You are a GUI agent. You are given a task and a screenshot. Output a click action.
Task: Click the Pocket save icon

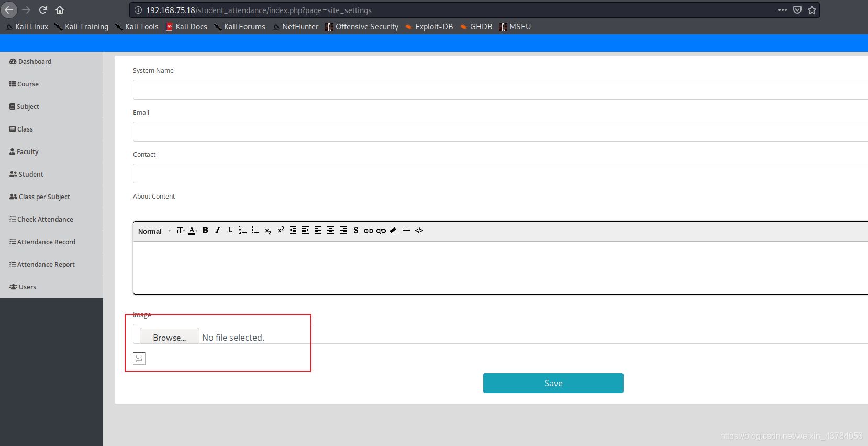coord(797,10)
